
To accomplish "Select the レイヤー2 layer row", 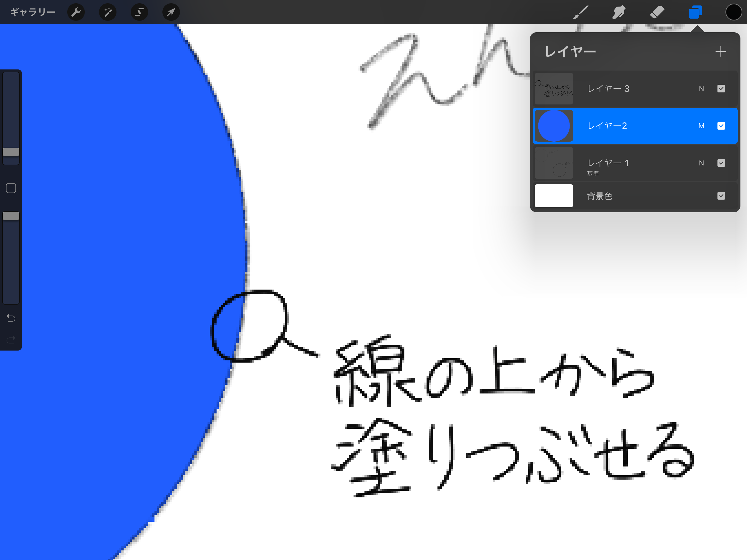I will (x=635, y=126).
